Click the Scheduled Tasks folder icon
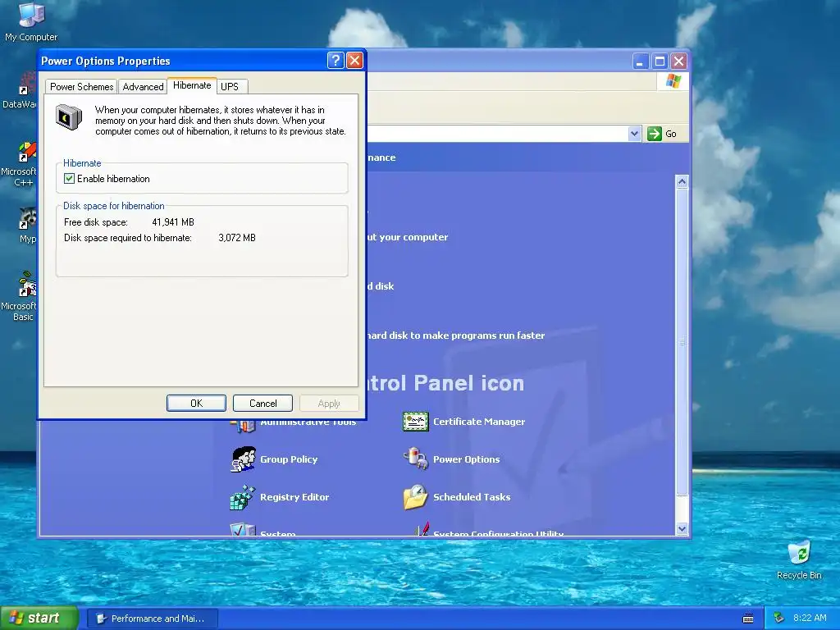 coord(416,497)
